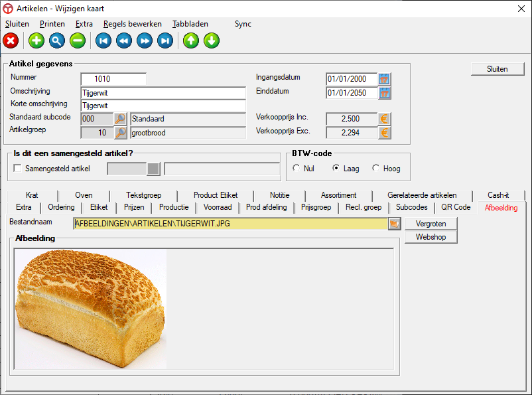Add a new article with green plus icon
The height and width of the screenshot is (395, 532).
pos(36,40)
